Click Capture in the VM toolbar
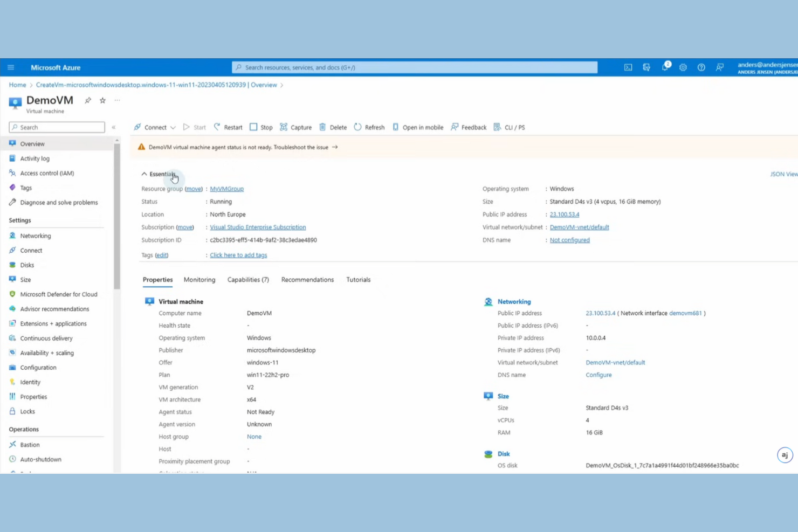The height and width of the screenshot is (532, 798). click(x=295, y=127)
